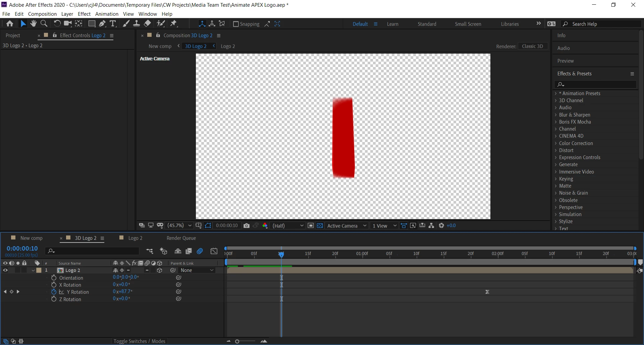The width and height of the screenshot is (644, 345).
Task: Click the Reset Exposure icon
Action: pyautogui.click(x=441, y=226)
